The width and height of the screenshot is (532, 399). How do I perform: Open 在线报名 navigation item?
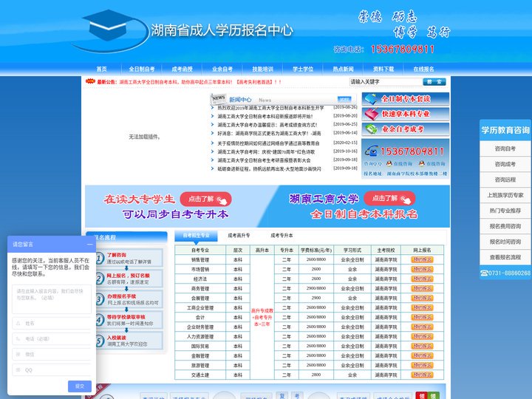tap(423, 69)
